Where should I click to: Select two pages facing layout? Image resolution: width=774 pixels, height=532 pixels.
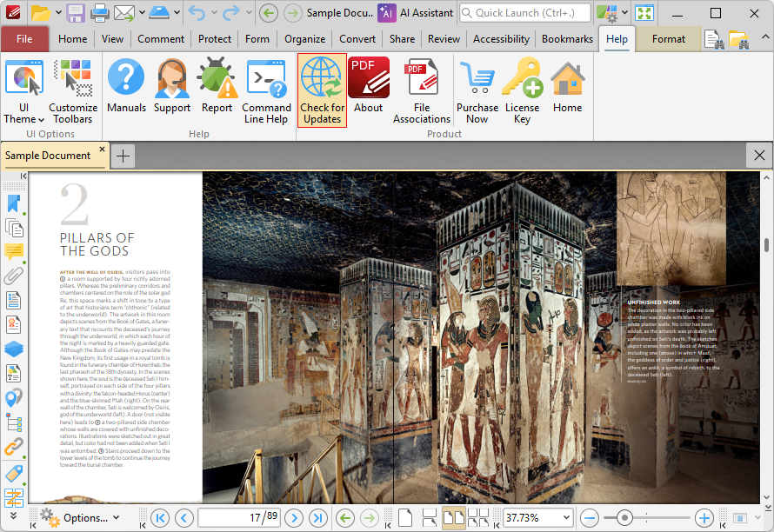(x=453, y=518)
